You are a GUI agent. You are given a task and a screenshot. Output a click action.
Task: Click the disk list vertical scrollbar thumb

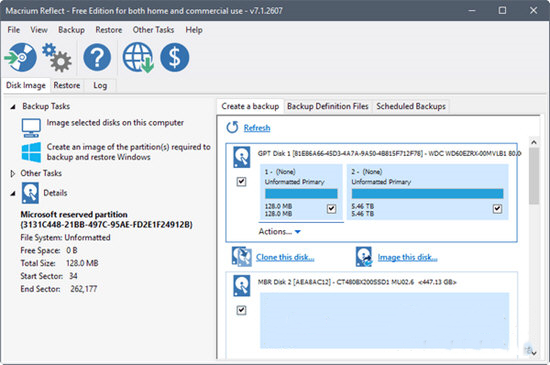(534, 176)
